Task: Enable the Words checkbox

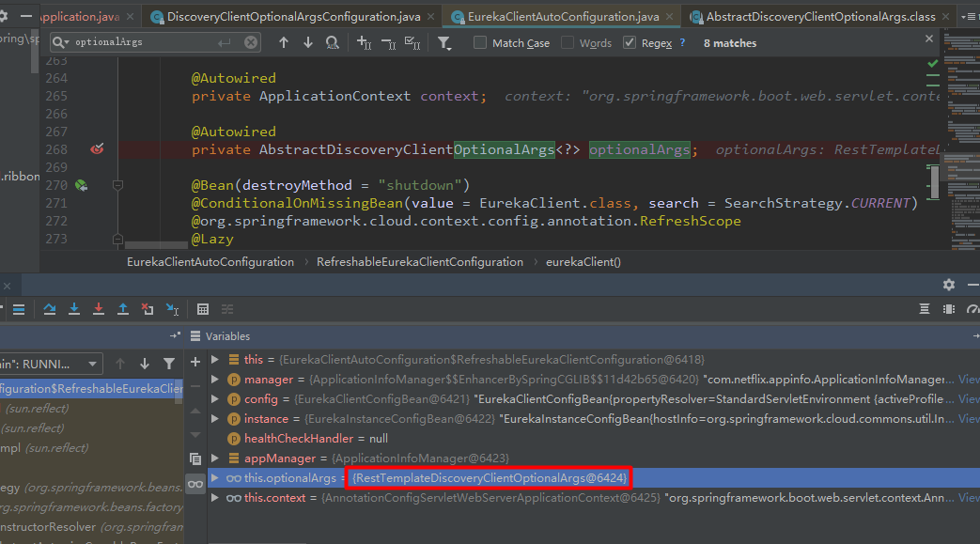Action: pyautogui.click(x=568, y=42)
